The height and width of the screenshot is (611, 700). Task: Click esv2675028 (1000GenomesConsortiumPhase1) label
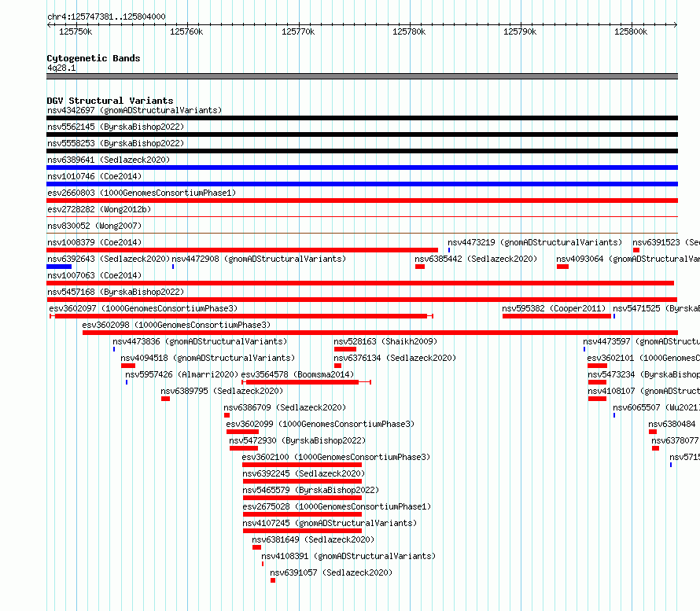tap(337, 506)
